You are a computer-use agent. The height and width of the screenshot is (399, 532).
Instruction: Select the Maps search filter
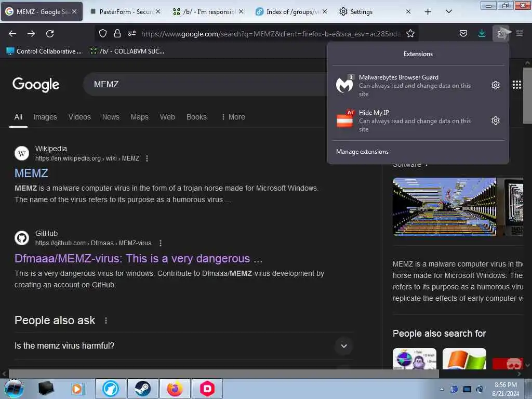pos(140,117)
